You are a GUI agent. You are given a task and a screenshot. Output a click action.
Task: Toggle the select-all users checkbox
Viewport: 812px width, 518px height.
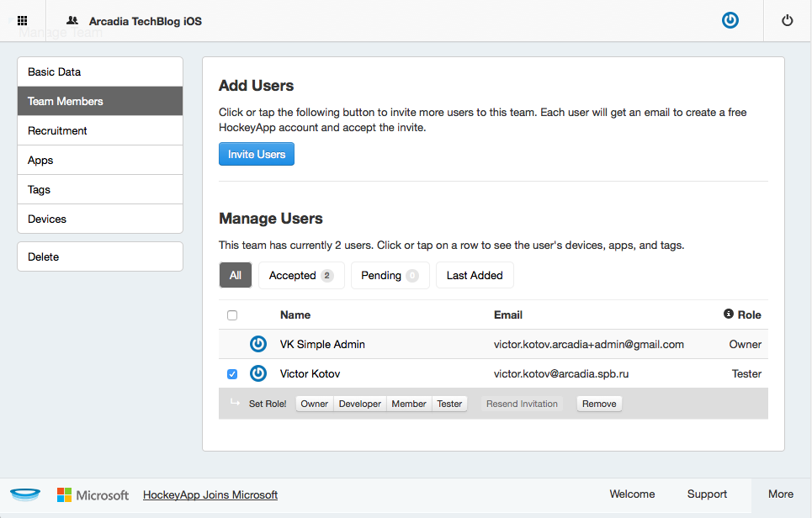click(x=232, y=315)
